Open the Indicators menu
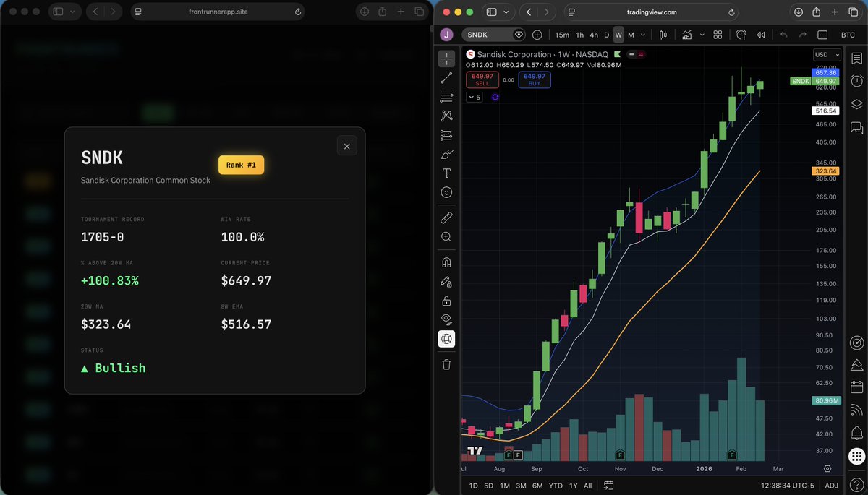 pos(686,35)
